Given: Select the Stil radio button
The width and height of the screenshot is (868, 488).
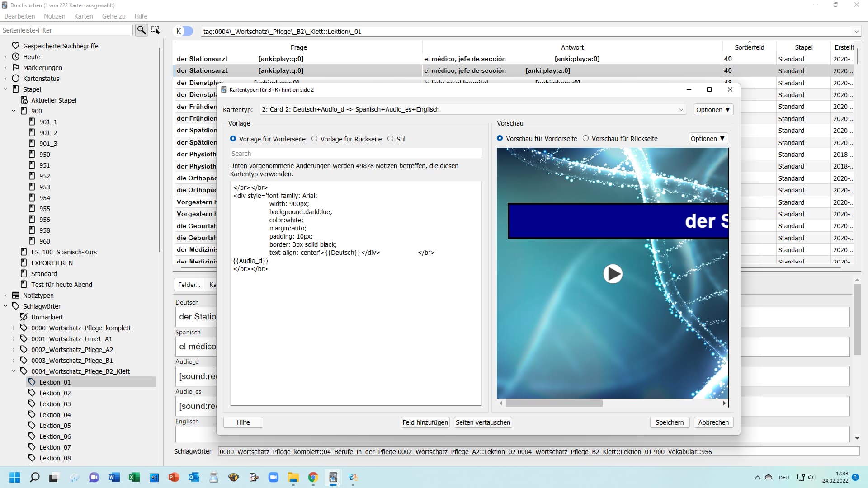Looking at the screenshot, I should pyautogui.click(x=391, y=139).
